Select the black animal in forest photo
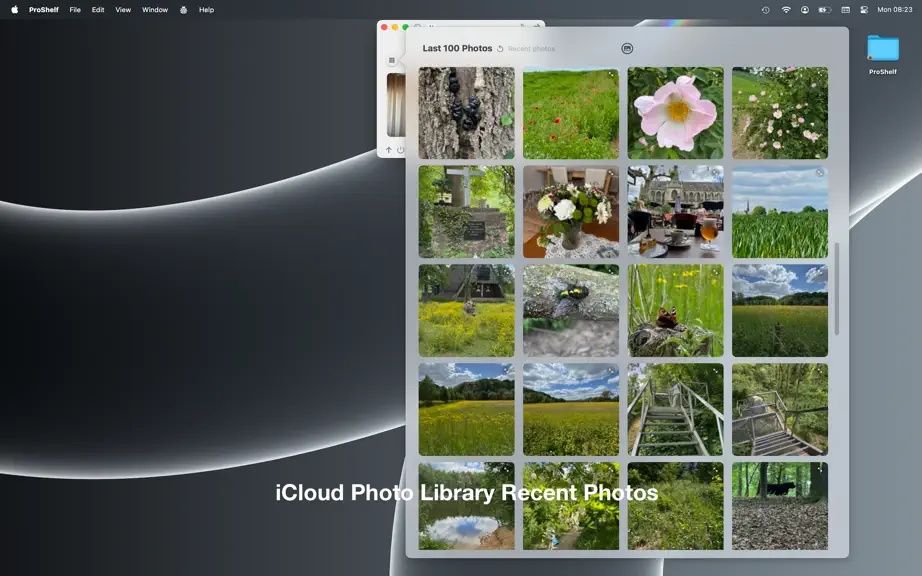This screenshot has width=922, height=576. click(x=780, y=506)
